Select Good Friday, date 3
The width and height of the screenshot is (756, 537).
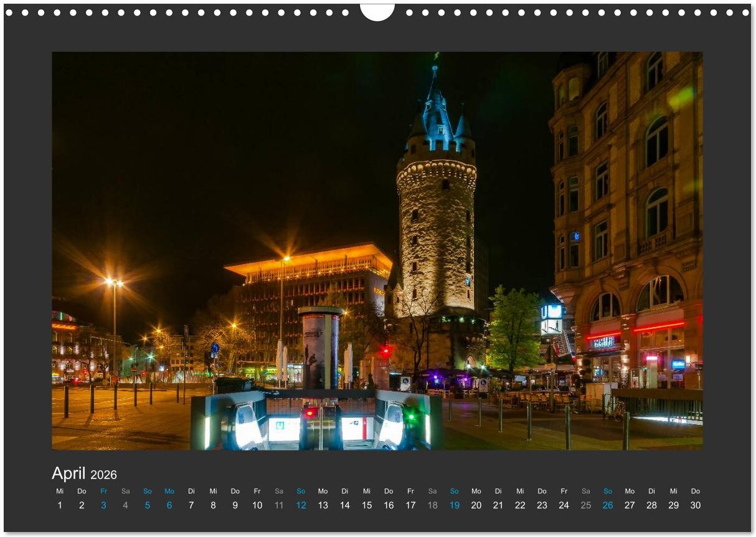coord(103,505)
